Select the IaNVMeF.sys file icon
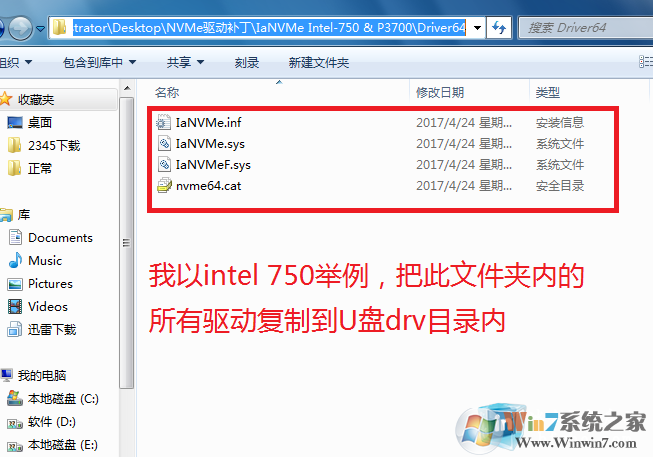The height and width of the screenshot is (457, 653). click(x=164, y=165)
